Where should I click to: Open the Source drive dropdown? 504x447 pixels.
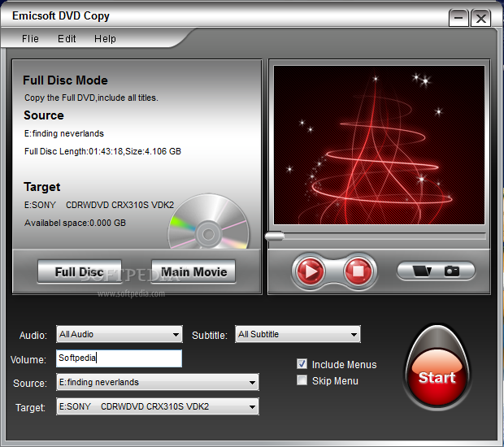click(x=158, y=382)
